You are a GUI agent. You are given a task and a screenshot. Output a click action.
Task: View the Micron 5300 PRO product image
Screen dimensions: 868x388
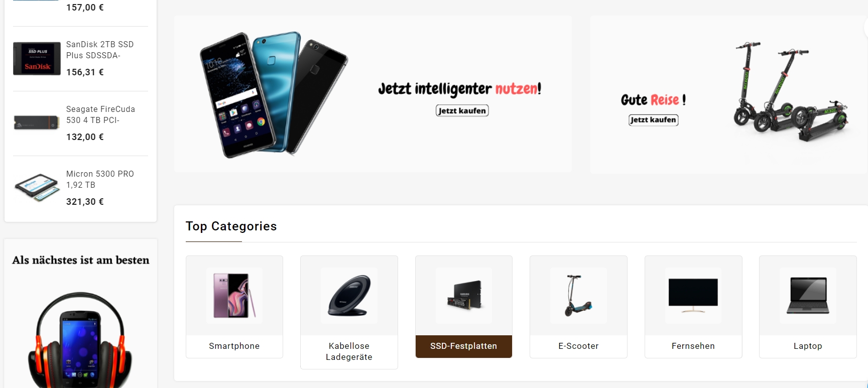point(37,188)
